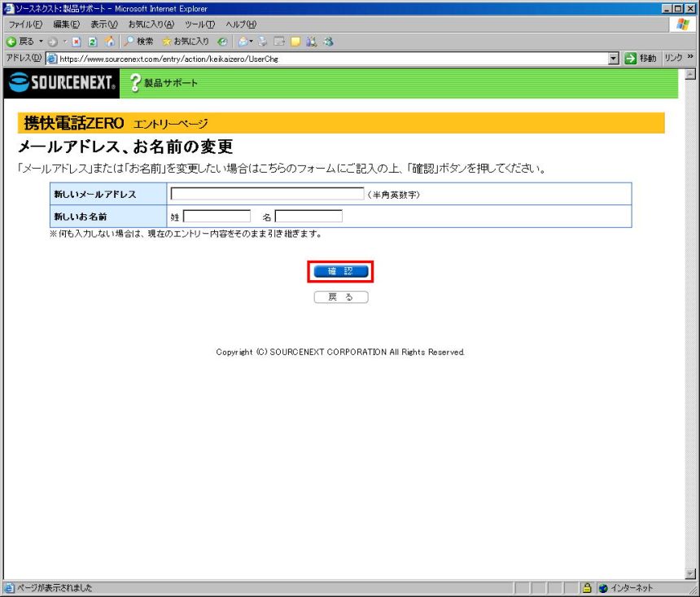
Task: Click the Windows flag throbber logo
Action: point(683,24)
